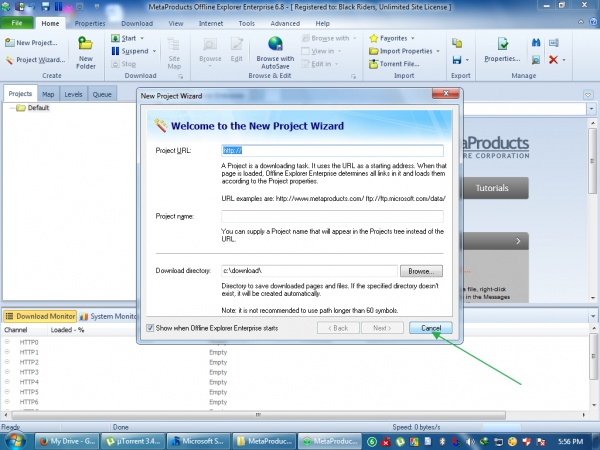Expand Import Properties dropdown arrow
Screen dimensions: 600x450
coord(438,51)
